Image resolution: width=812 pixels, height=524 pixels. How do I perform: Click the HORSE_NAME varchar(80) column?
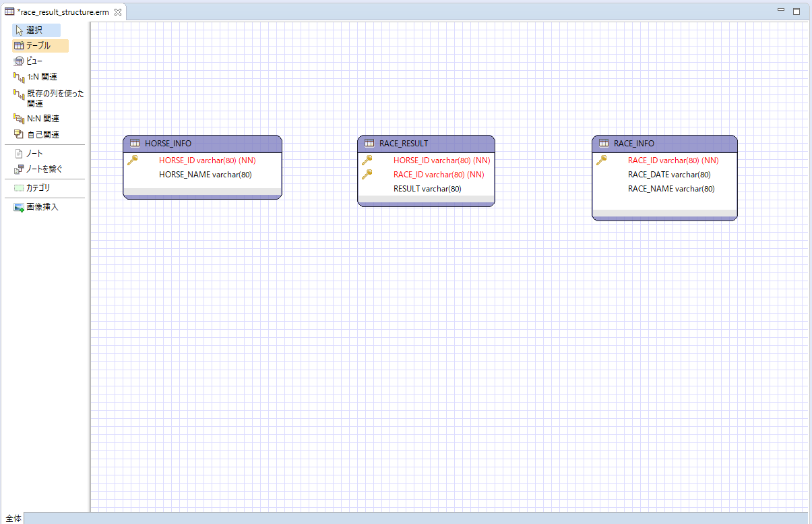coord(206,175)
